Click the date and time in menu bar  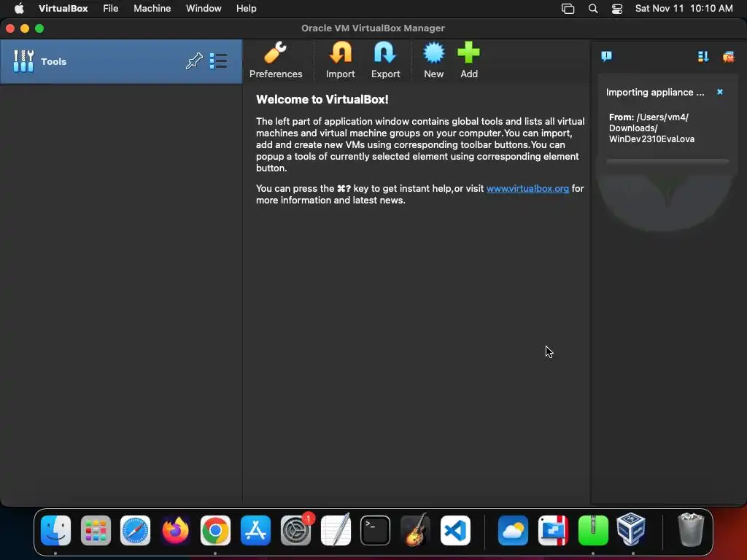[684, 9]
